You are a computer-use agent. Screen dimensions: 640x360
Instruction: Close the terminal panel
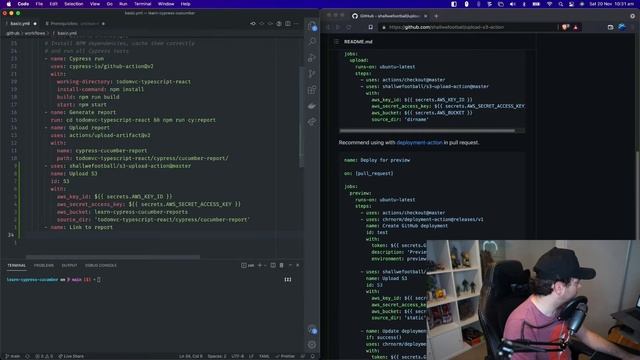pos(298,265)
